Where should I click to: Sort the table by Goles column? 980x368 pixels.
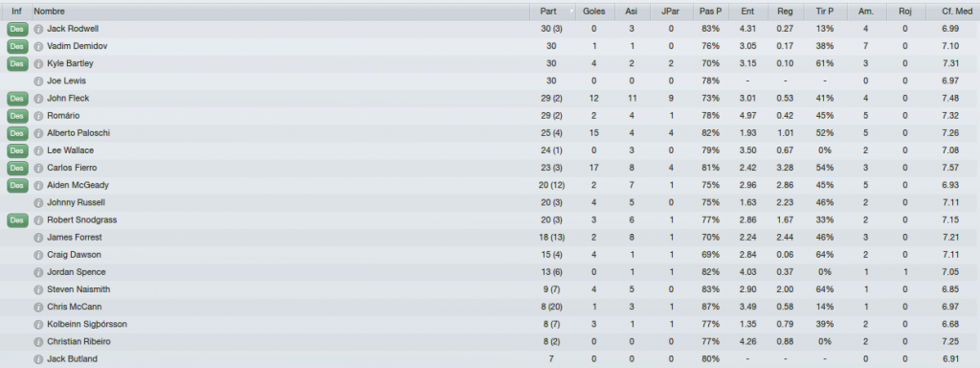click(593, 11)
